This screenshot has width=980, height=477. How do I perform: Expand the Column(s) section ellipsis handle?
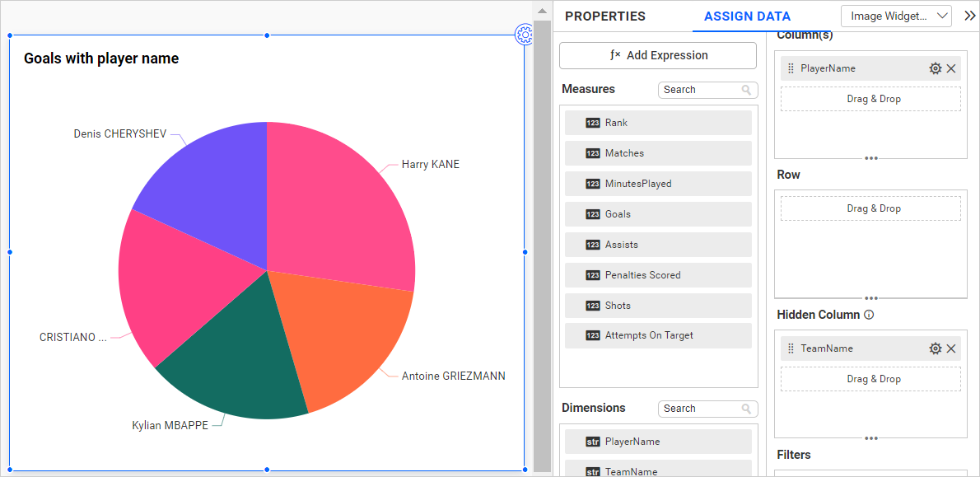[x=870, y=157]
